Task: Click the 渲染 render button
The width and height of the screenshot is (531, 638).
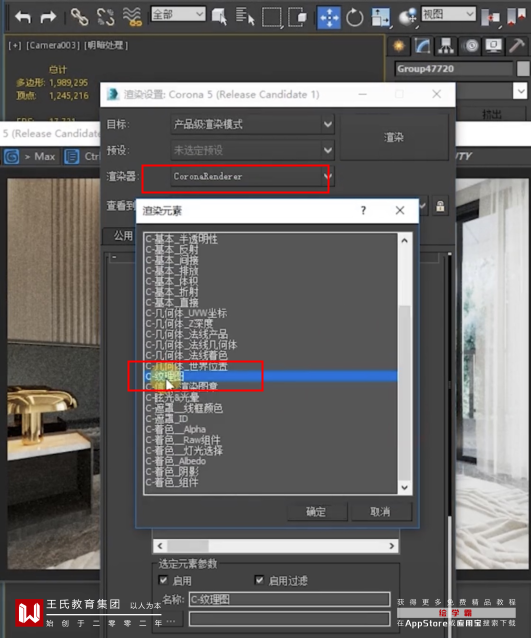Action: (x=394, y=137)
